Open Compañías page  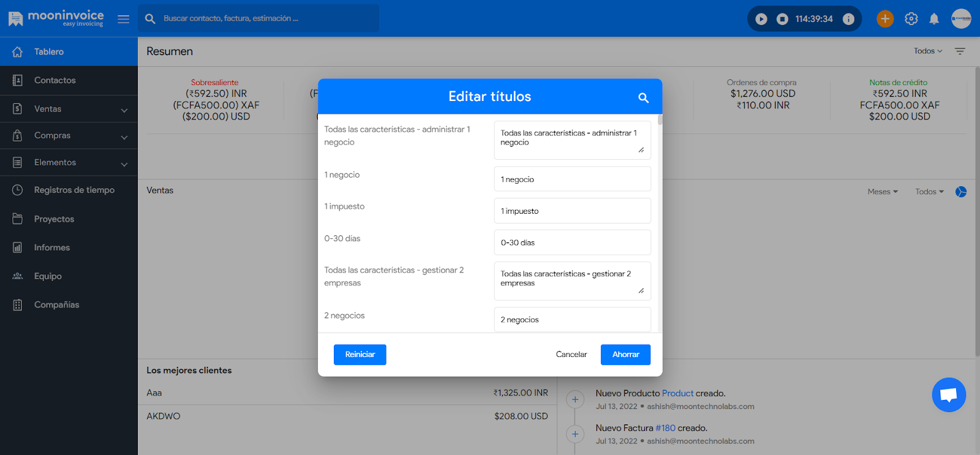pyautogui.click(x=69, y=304)
